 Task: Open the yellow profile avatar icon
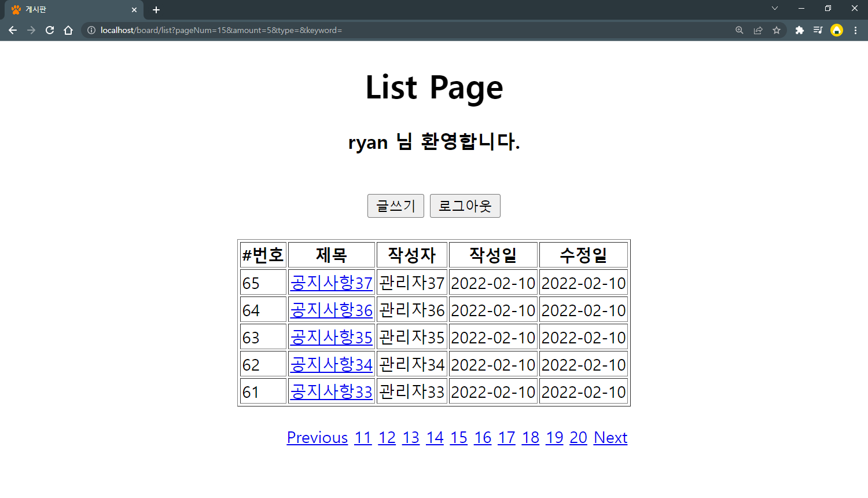pyautogui.click(x=837, y=30)
